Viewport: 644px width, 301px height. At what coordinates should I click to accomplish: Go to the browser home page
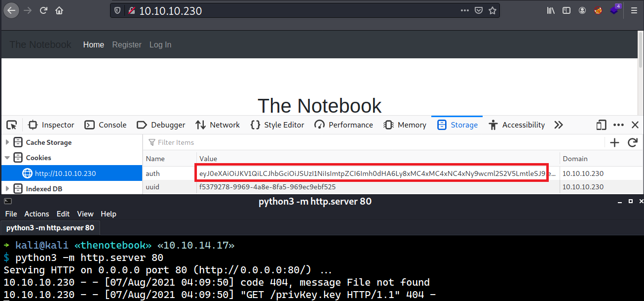pos(59,10)
